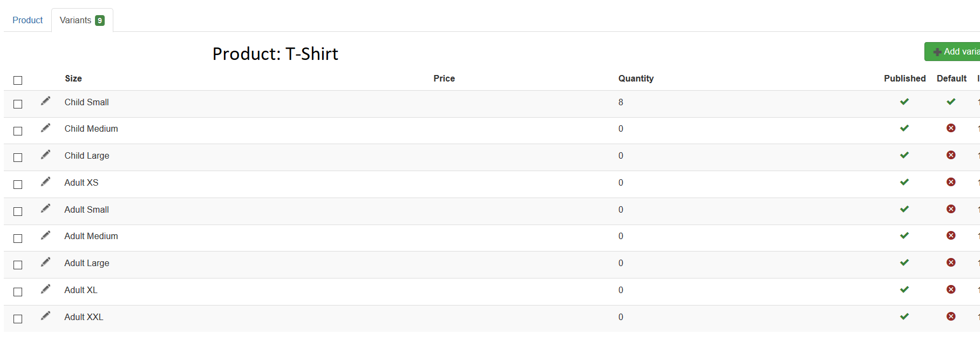
Task: Mark the Adult XXL row checkbox
Action: pos(18,319)
